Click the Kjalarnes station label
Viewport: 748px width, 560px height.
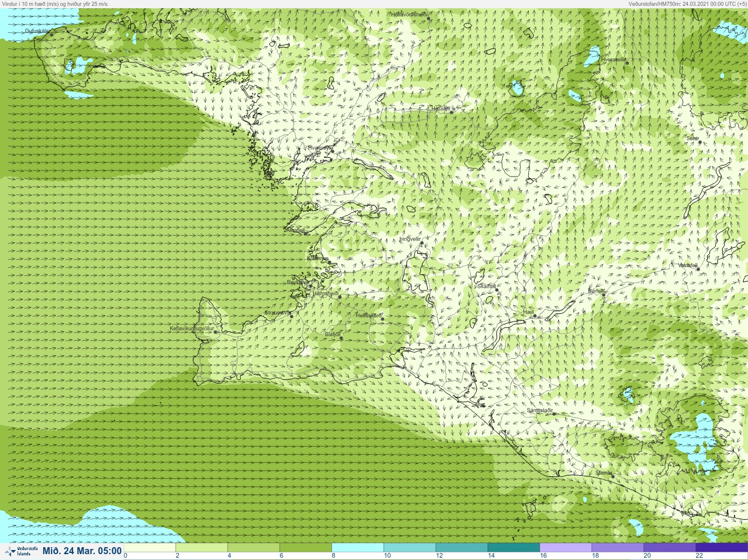click(x=318, y=258)
